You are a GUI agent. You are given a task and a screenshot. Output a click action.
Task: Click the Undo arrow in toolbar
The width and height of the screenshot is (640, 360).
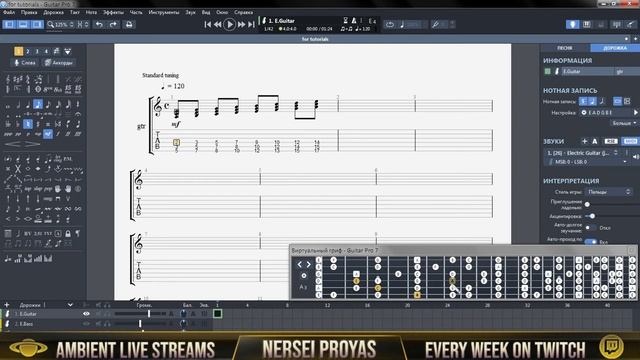click(x=99, y=24)
